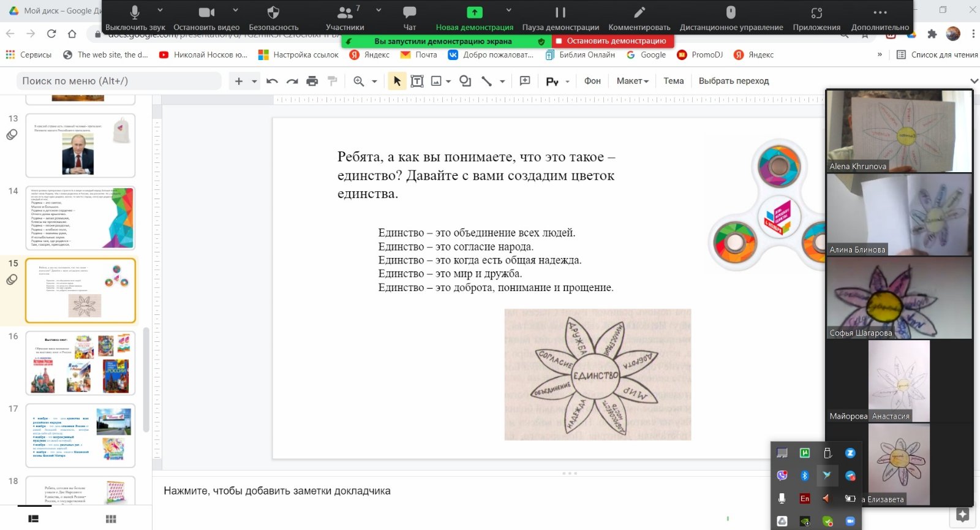Open the Почта bookmark
This screenshot has height=530, width=980.
pyautogui.click(x=419, y=55)
